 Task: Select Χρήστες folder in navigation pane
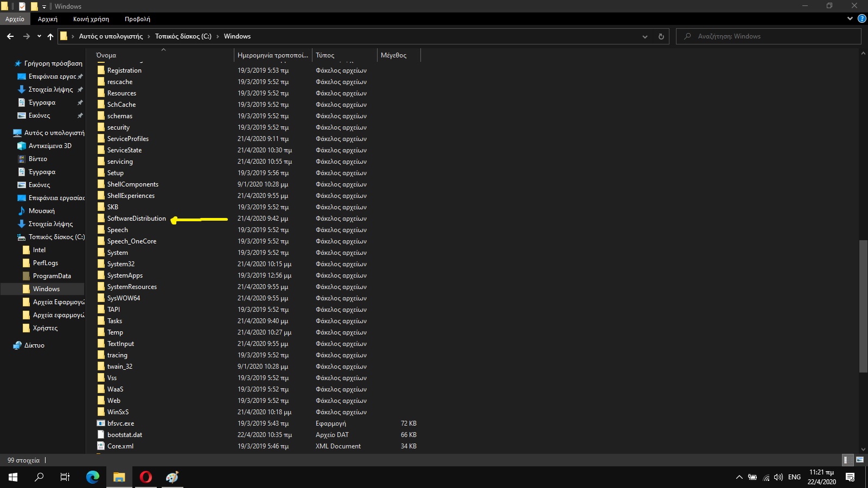[x=45, y=328]
